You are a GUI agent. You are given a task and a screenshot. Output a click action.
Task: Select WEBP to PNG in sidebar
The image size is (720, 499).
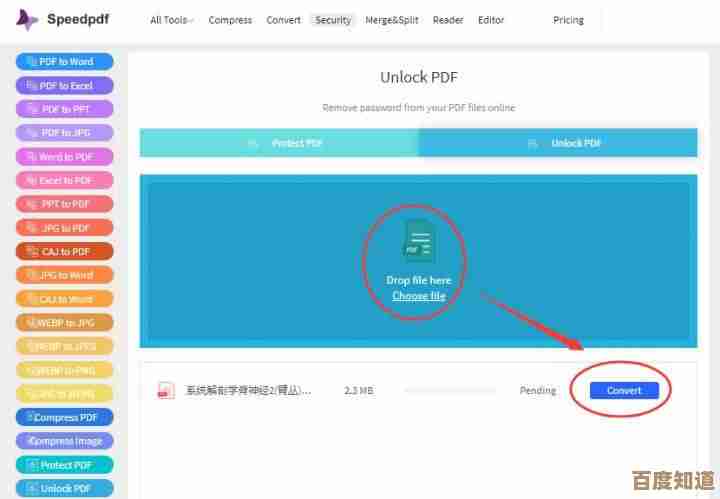pos(65,370)
